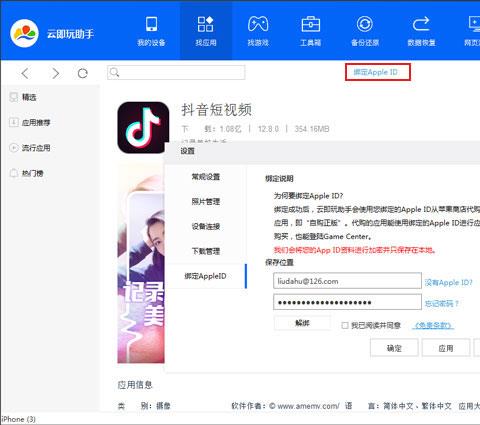Open 我的设备 device icon
The image size is (480, 425).
pyautogui.click(x=151, y=24)
